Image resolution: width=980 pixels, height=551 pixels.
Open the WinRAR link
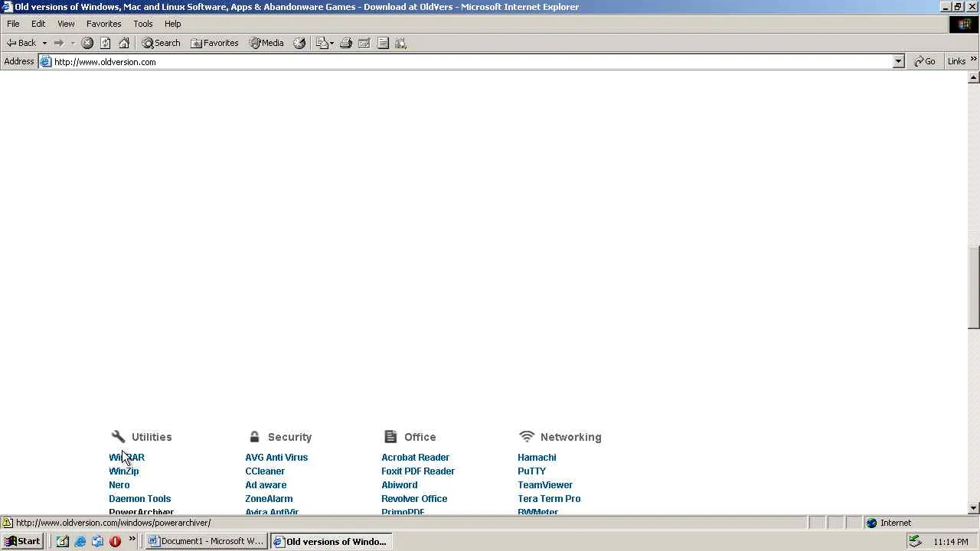[126, 458]
